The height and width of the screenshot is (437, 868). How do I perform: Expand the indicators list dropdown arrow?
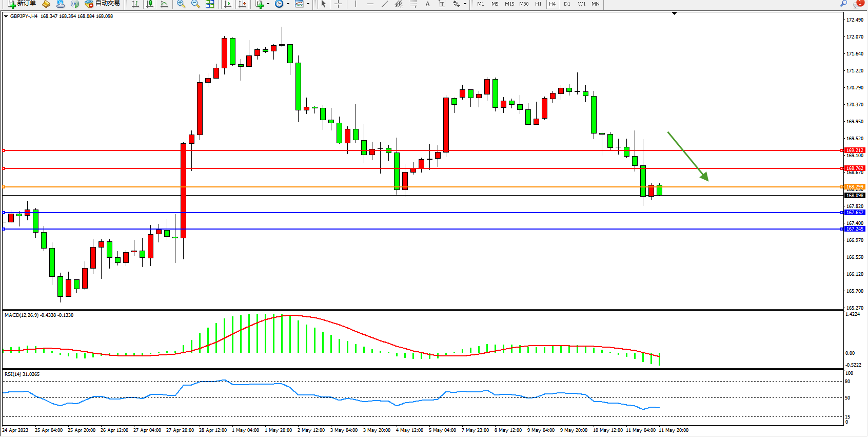coord(268,4)
